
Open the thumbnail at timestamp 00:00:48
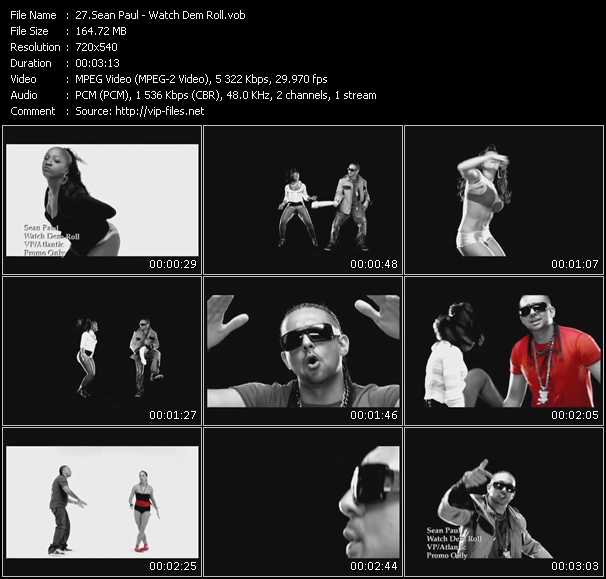[303, 200]
